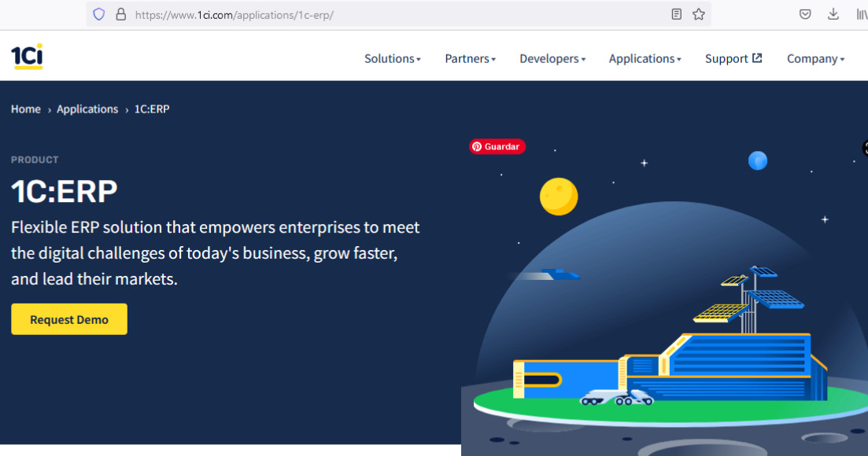Toggle reader view icon
This screenshot has height=456, width=868.
(x=677, y=14)
